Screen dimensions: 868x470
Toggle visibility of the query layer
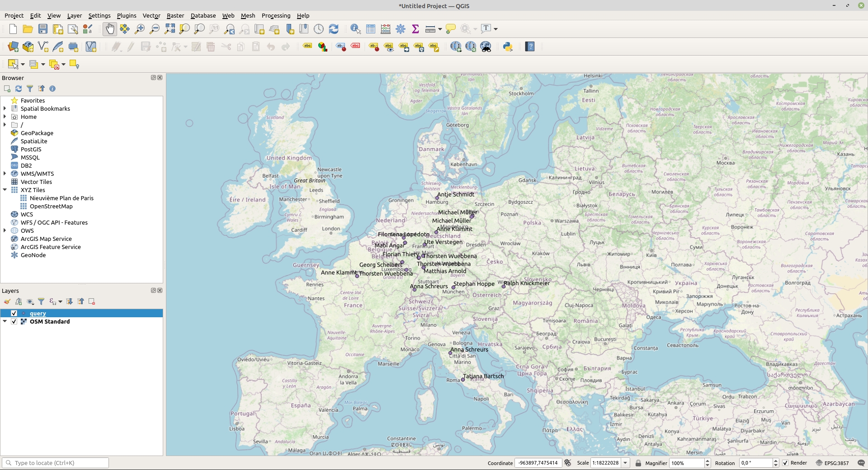(x=14, y=313)
